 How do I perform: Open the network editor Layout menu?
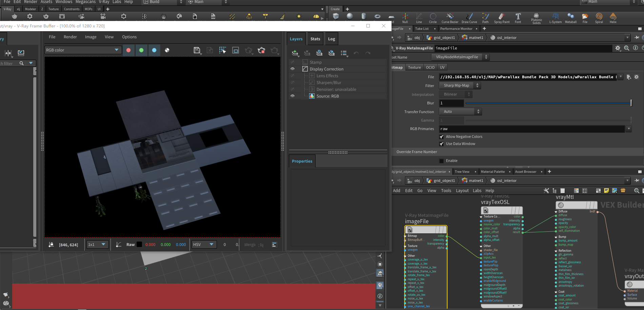point(462,191)
